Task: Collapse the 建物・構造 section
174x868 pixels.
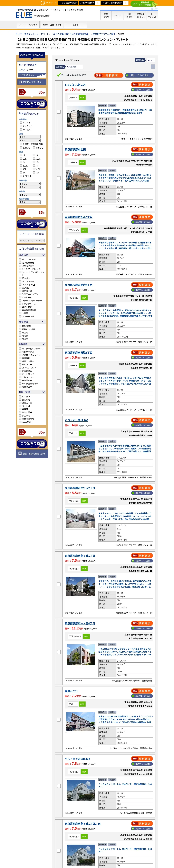Action: 32,322
